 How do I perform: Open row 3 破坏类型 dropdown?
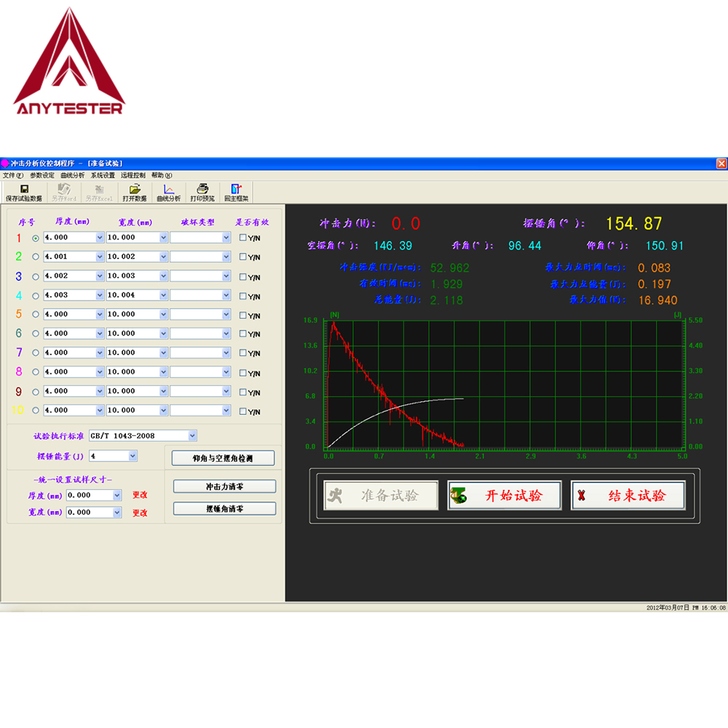point(226,276)
